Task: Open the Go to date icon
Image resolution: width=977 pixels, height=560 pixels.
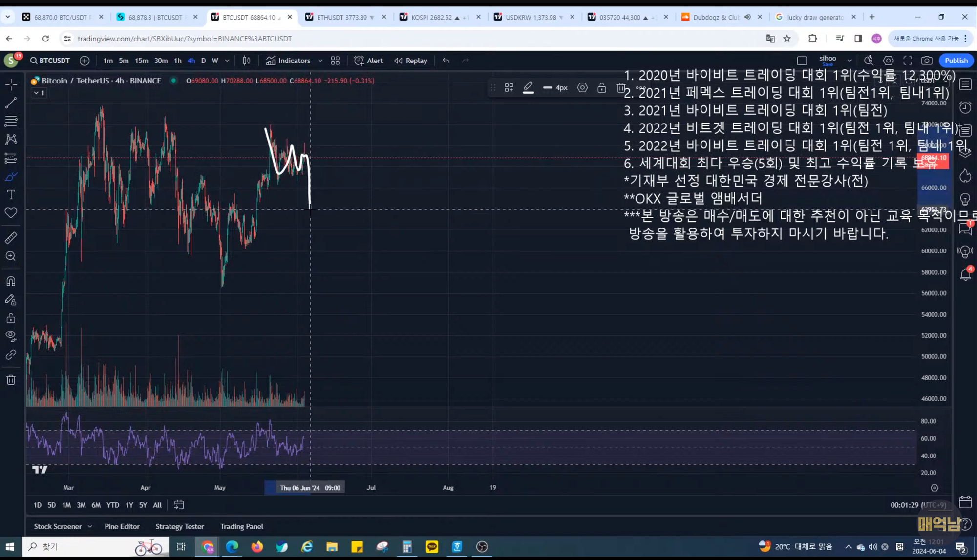Action: click(x=179, y=505)
